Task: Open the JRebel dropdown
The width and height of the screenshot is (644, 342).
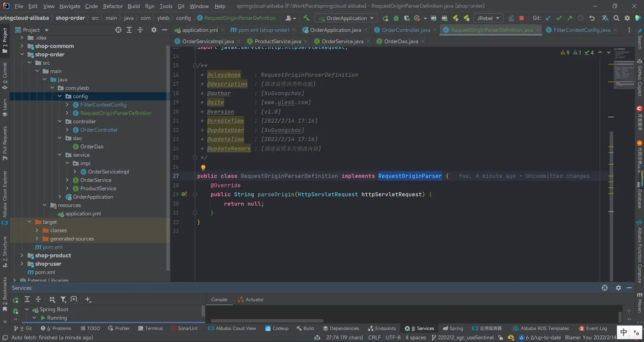Action: [x=488, y=18]
